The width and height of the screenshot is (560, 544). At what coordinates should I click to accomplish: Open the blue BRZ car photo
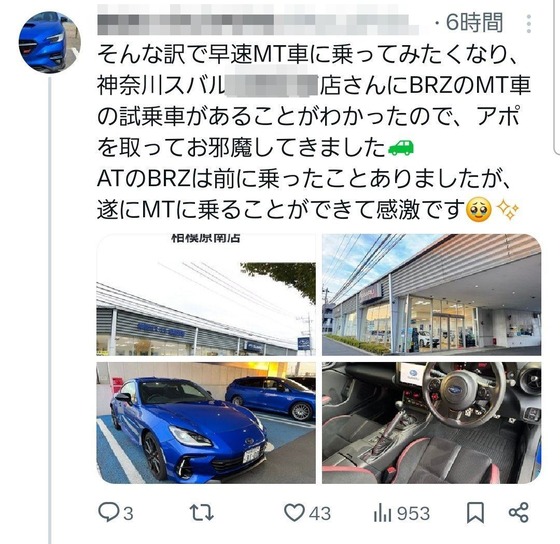[206, 423]
